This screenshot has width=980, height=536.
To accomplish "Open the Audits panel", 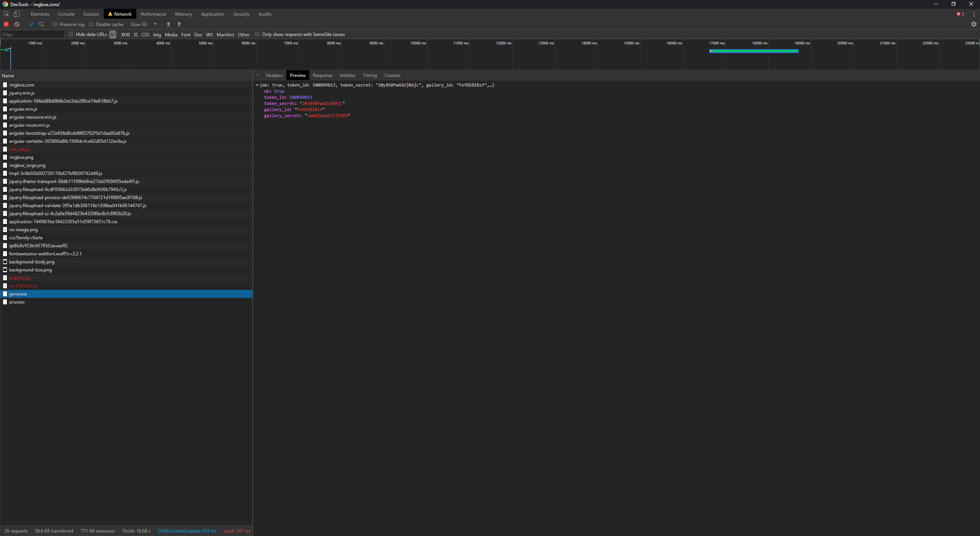I will click(265, 14).
